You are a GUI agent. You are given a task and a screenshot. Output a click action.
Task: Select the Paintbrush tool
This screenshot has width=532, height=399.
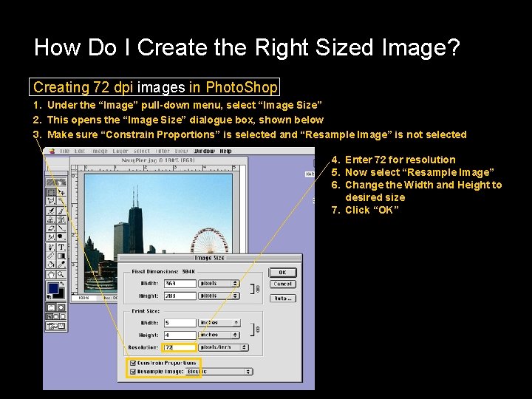coord(61,211)
